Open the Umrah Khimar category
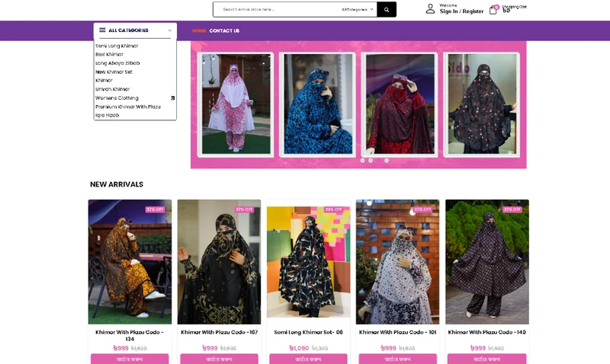This screenshot has width=610, height=364. click(x=113, y=89)
